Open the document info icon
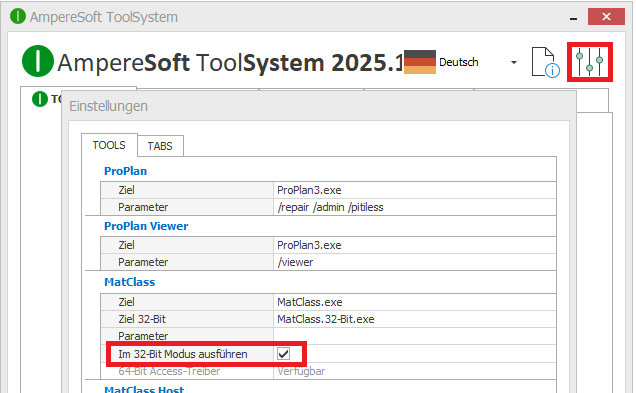The height and width of the screenshot is (393, 636). pos(545,62)
